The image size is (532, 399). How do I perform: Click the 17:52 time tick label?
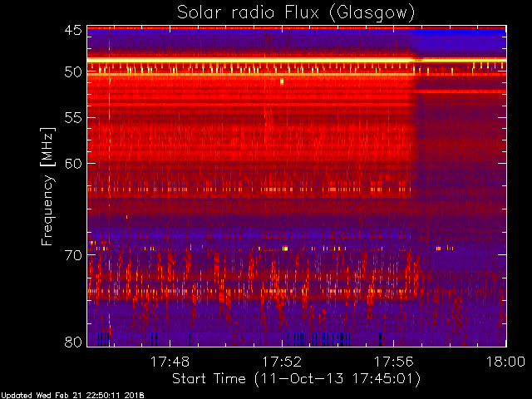coord(282,362)
